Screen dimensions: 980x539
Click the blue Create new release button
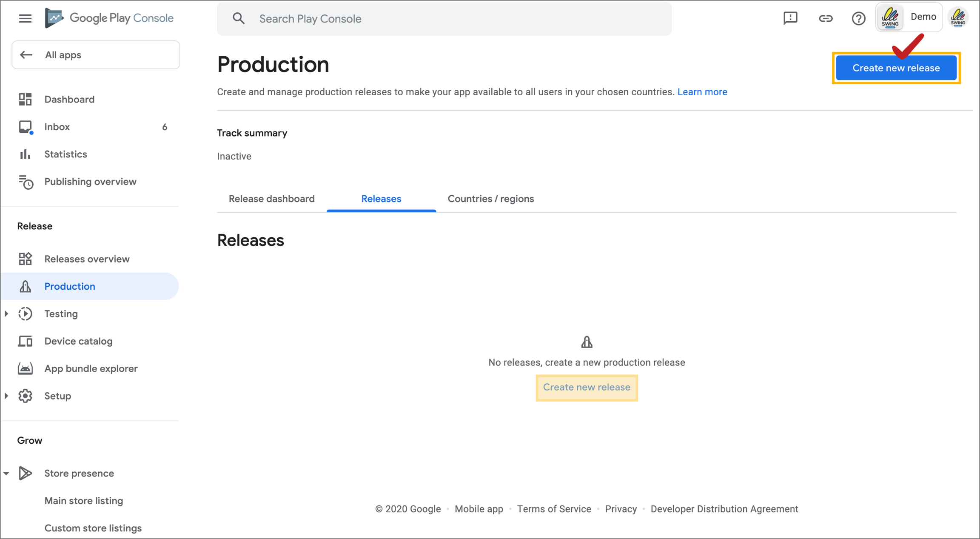tap(896, 68)
